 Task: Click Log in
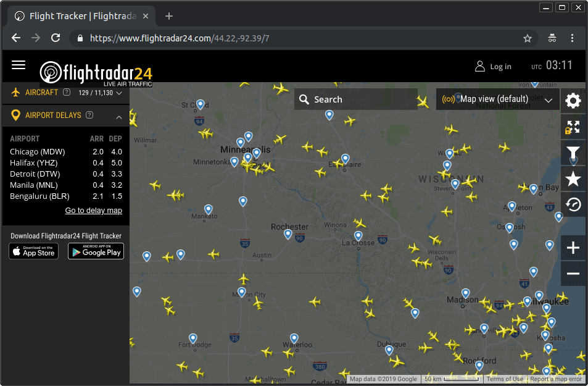(x=493, y=67)
